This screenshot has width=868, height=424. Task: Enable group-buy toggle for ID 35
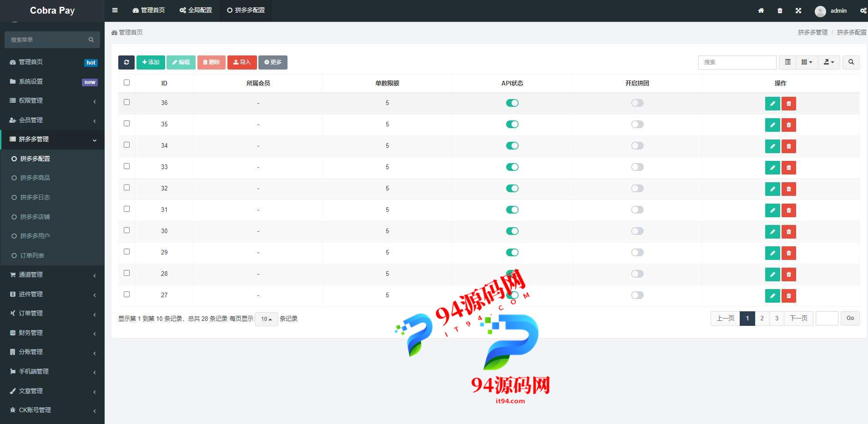point(637,124)
